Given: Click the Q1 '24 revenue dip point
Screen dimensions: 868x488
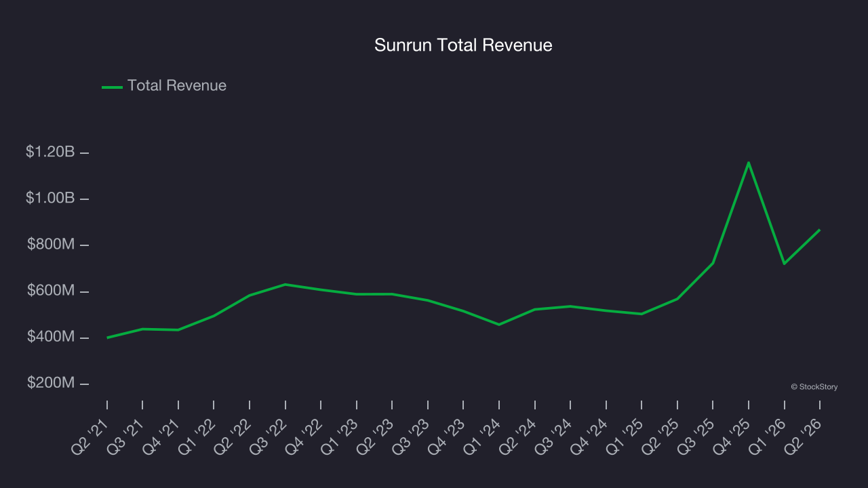Looking at the screenshot, I should pos(499,325).
